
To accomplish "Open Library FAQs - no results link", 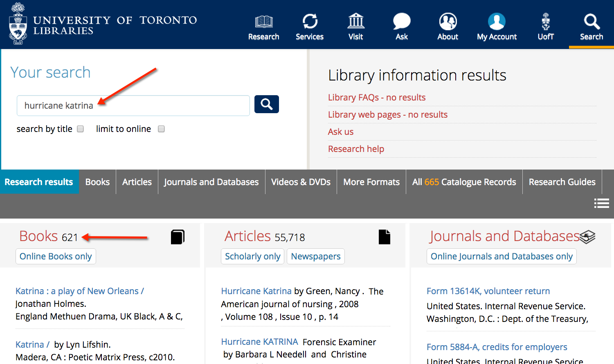I will point(377,98).
